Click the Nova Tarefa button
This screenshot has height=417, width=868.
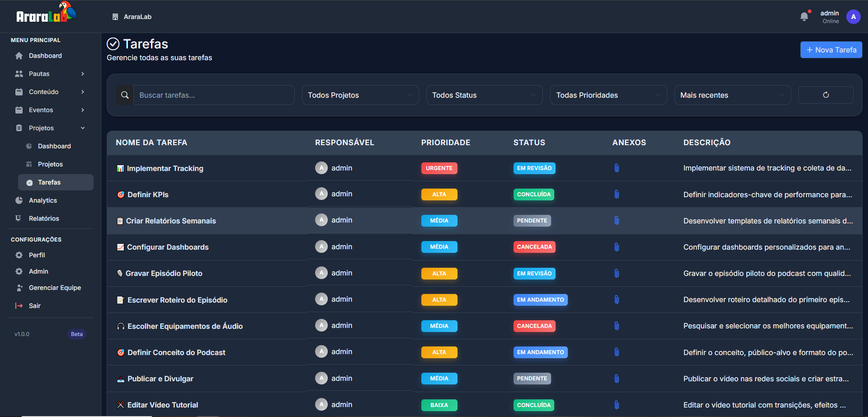coord(831,50)
